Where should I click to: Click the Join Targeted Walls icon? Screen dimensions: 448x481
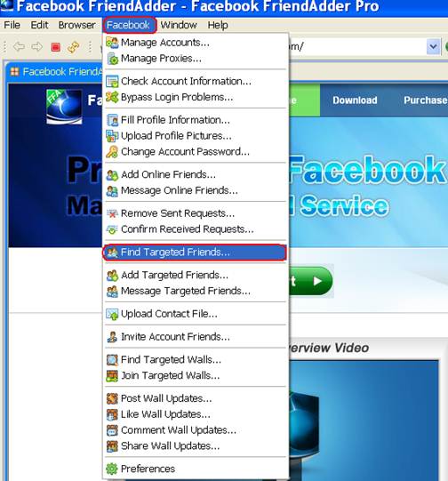[112, 376]
